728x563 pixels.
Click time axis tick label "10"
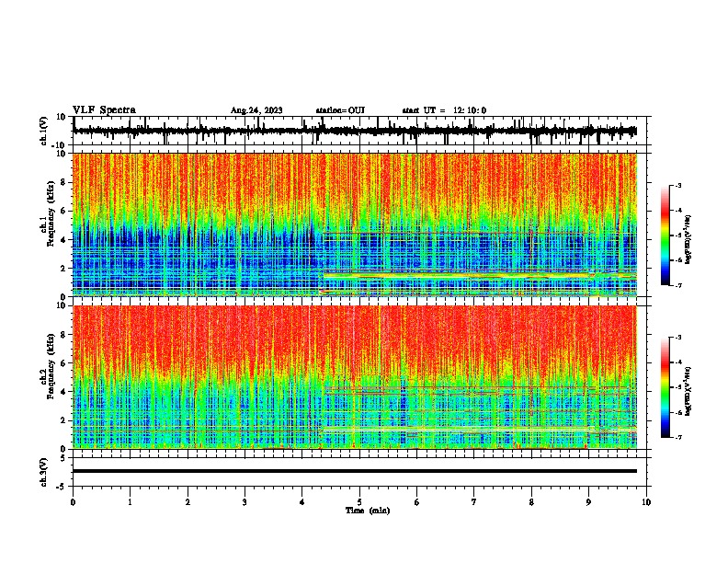pyautogui.click(x=646, y=502)
